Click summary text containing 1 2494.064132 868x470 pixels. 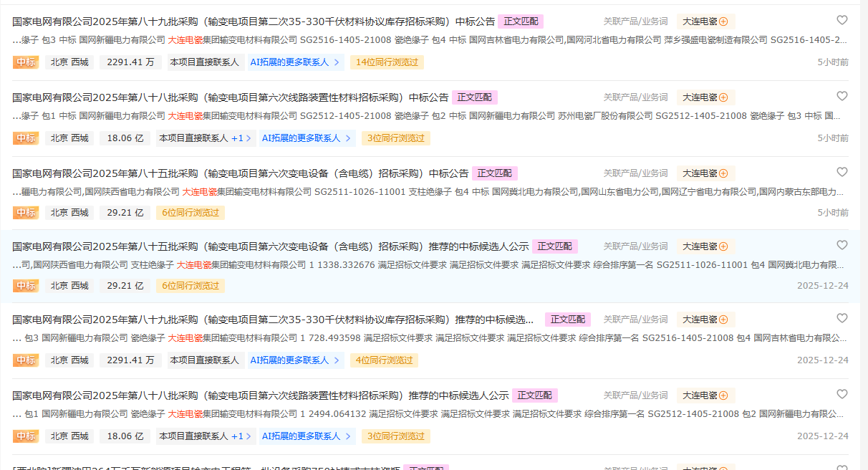[x=430, y=414]
